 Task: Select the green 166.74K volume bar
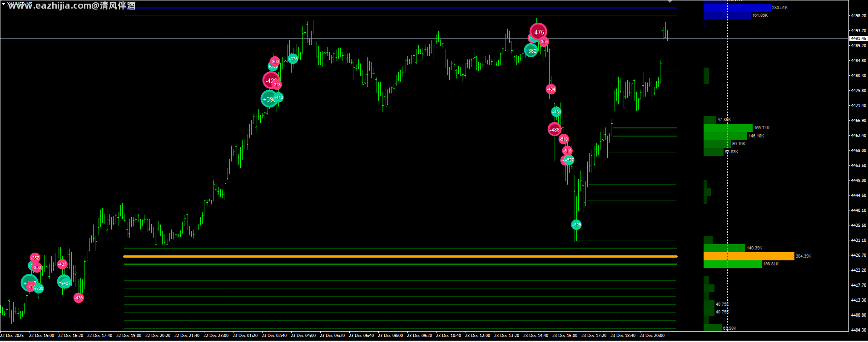(728, 128)
